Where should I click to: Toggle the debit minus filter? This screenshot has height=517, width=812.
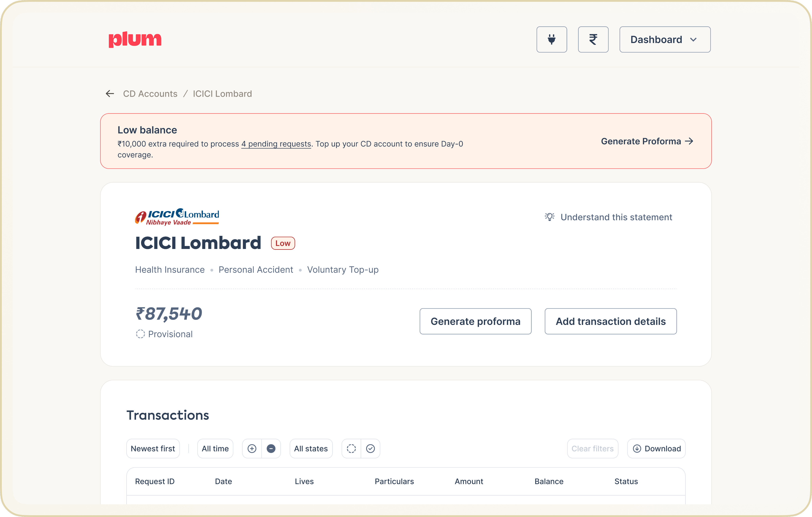[271, 448]
